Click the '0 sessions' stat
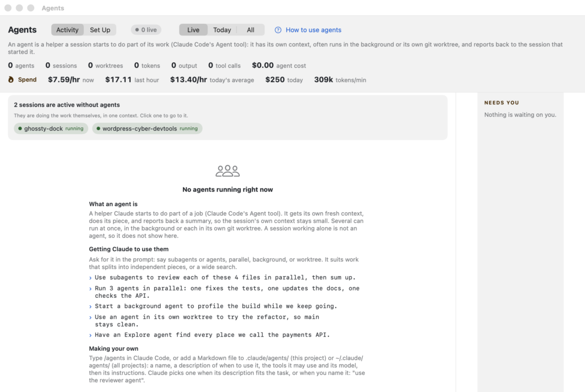This screenshot has width=585, height=392. tap(61, 66)
